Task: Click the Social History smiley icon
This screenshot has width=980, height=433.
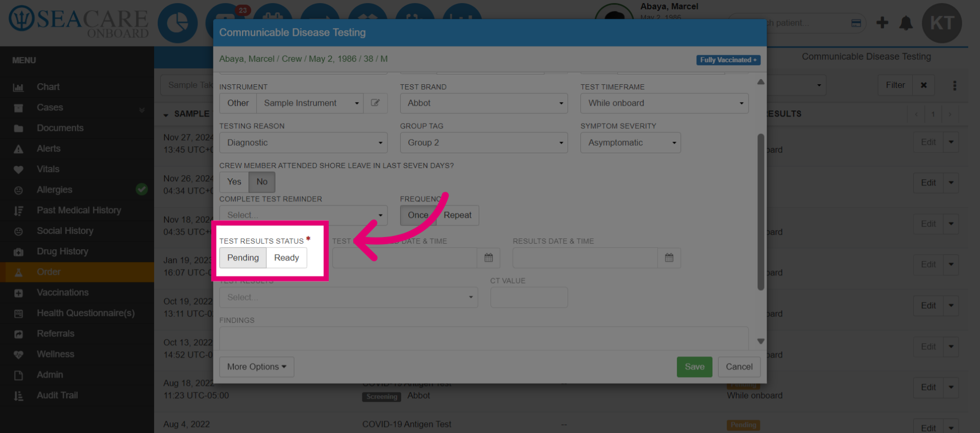Action: pos(18,231)
